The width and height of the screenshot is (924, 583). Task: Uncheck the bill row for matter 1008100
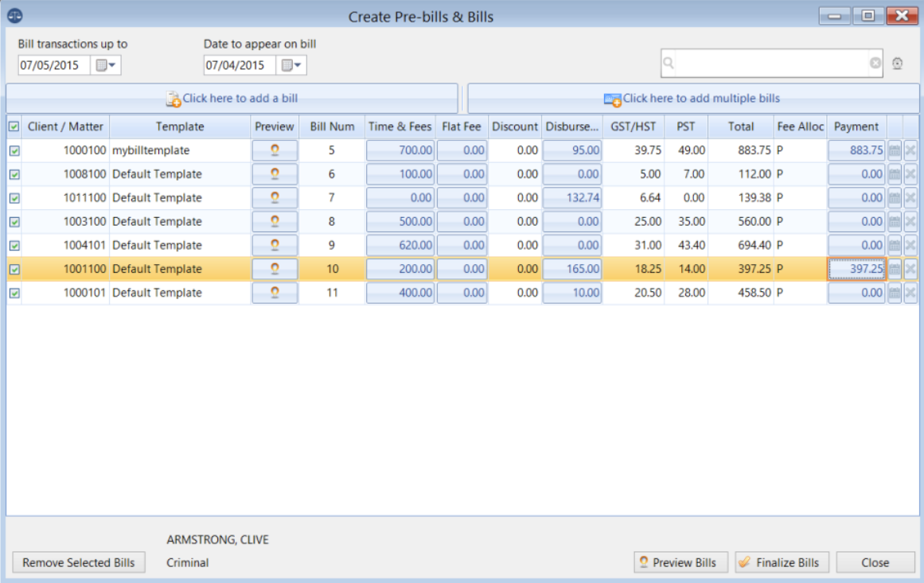[x=13, y=173]
